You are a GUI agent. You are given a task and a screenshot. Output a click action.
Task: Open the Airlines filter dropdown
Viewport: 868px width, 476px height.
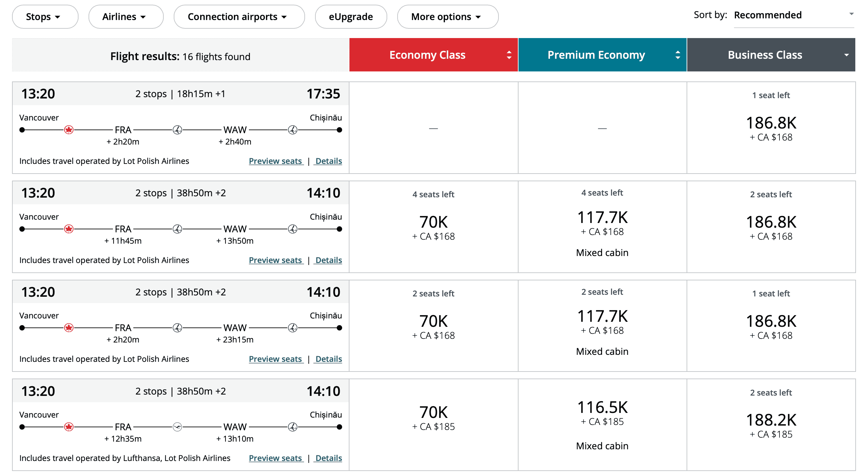(126, 17)
